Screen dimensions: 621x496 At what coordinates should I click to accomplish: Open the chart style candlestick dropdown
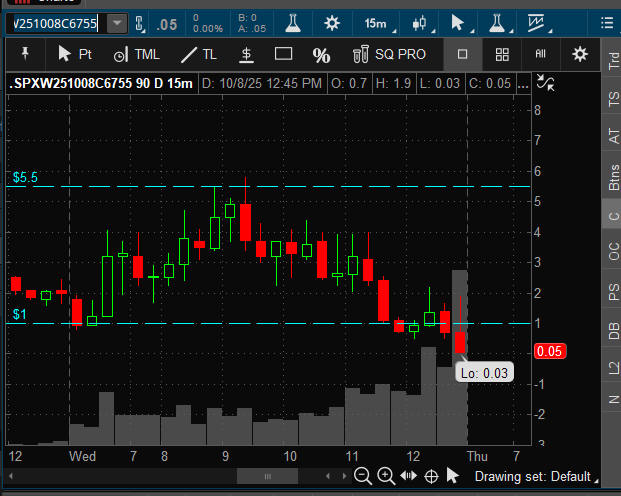coord(422,23)
